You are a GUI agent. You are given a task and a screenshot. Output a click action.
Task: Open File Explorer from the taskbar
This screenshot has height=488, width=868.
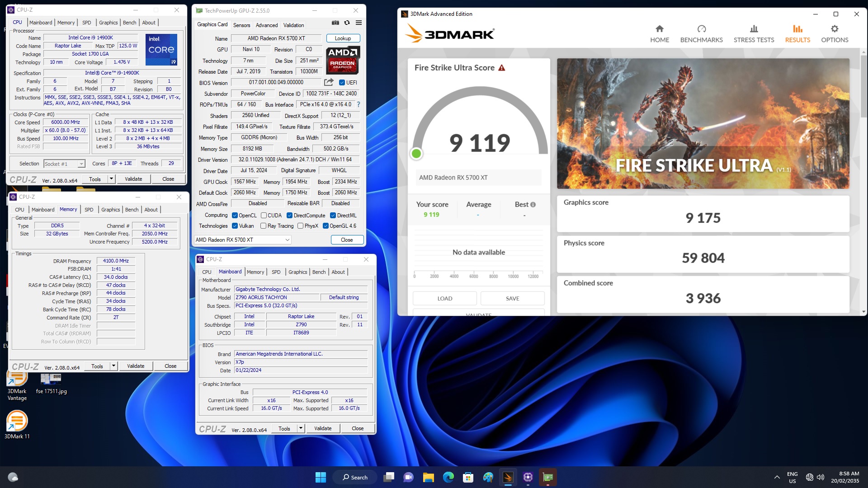point(428,477)
